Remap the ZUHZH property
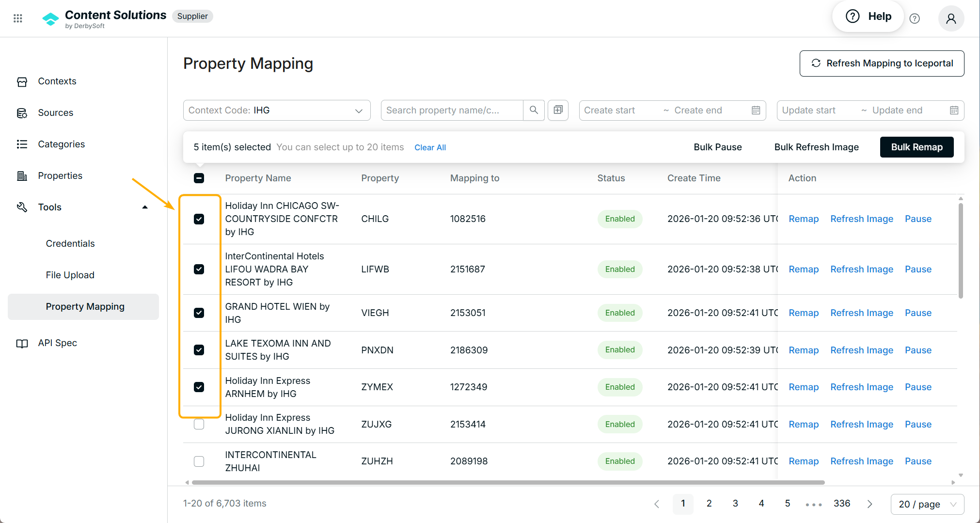 coord(803,461)
